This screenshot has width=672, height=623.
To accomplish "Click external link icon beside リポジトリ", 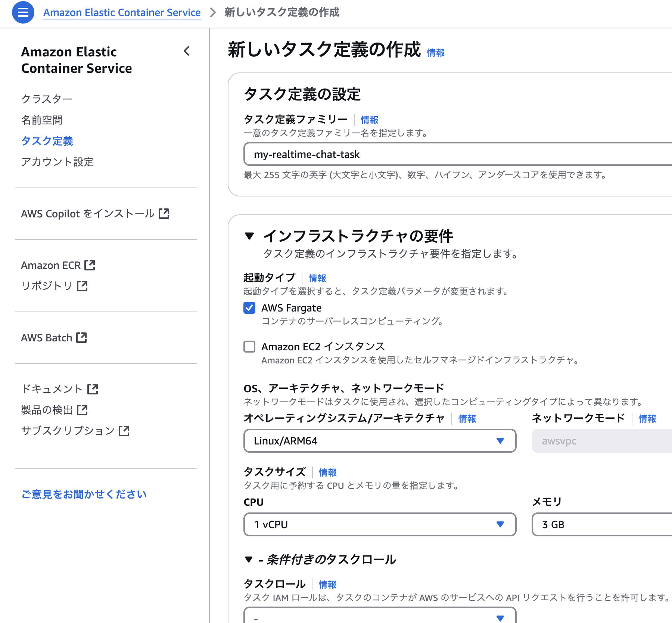I will (x=82, y=286).
